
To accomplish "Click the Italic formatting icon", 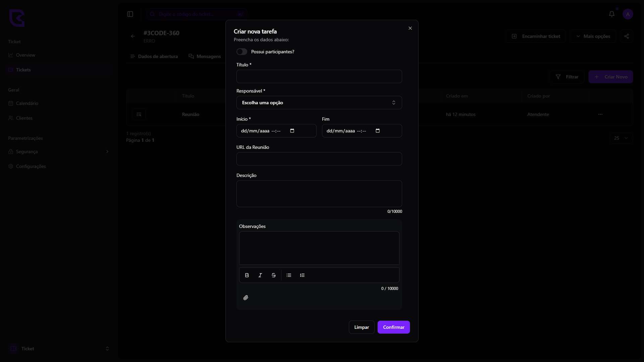I will (260, 275).
